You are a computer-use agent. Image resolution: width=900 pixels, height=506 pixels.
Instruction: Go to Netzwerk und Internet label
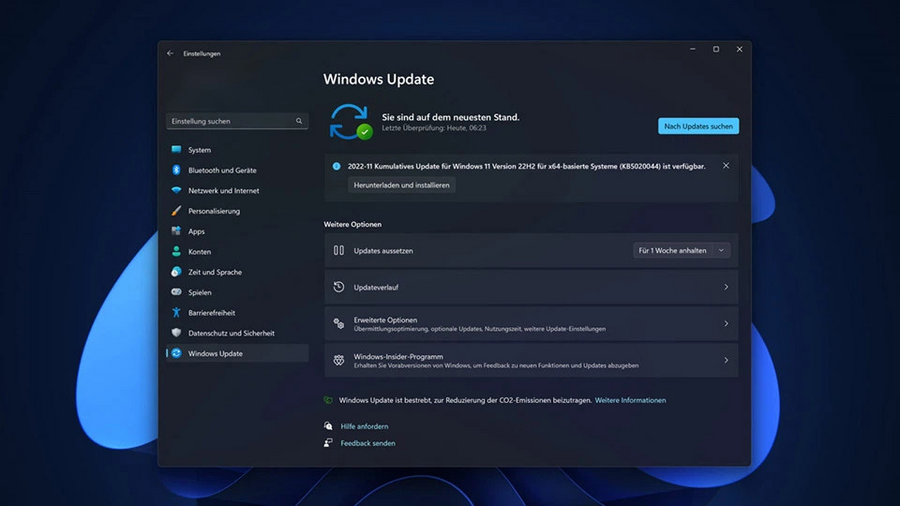(x=223, y=190)
